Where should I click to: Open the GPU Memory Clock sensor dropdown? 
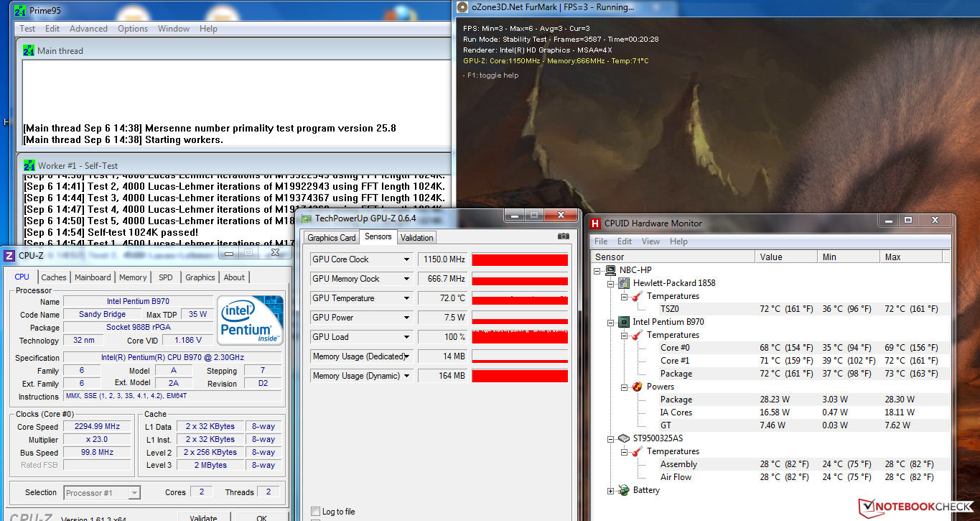(x=406, y=279)
